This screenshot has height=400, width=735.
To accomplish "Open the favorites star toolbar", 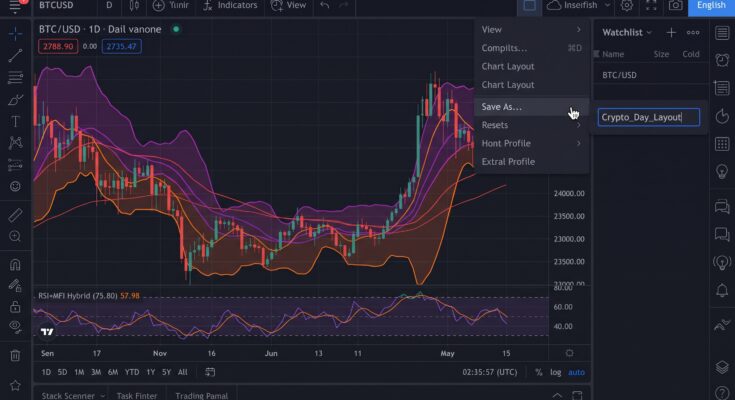I will click(x=15, y=385).
